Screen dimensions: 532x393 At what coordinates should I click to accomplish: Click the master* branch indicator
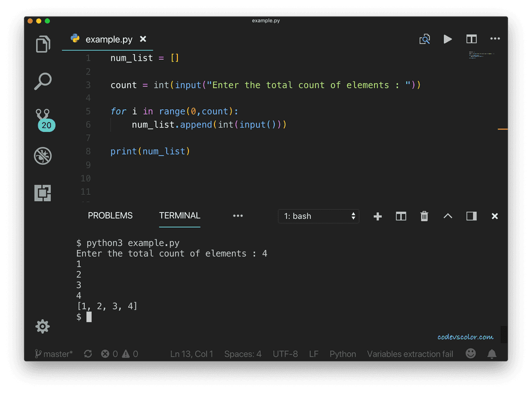click(53, 354)
